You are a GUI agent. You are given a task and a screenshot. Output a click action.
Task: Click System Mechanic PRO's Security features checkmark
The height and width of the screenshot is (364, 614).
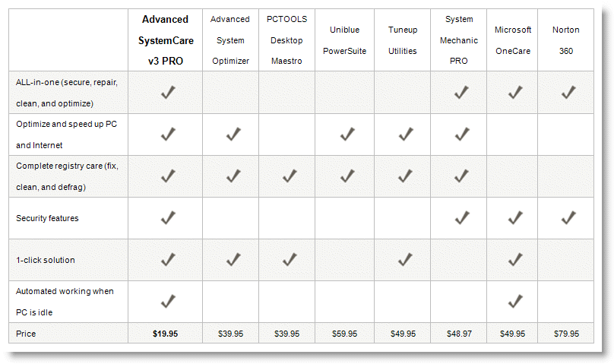pos(462,218)
